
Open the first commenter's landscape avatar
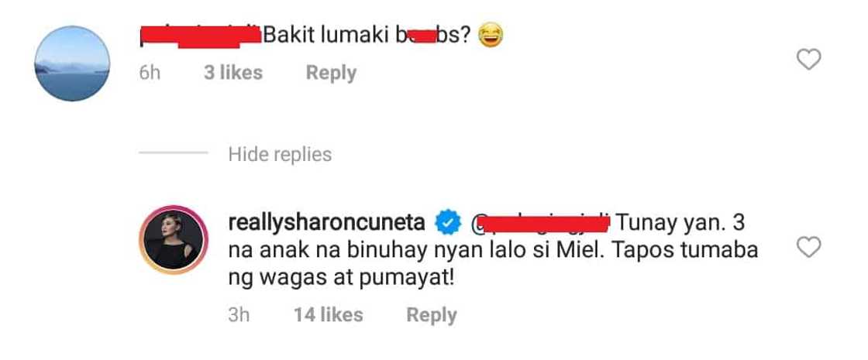72,63
